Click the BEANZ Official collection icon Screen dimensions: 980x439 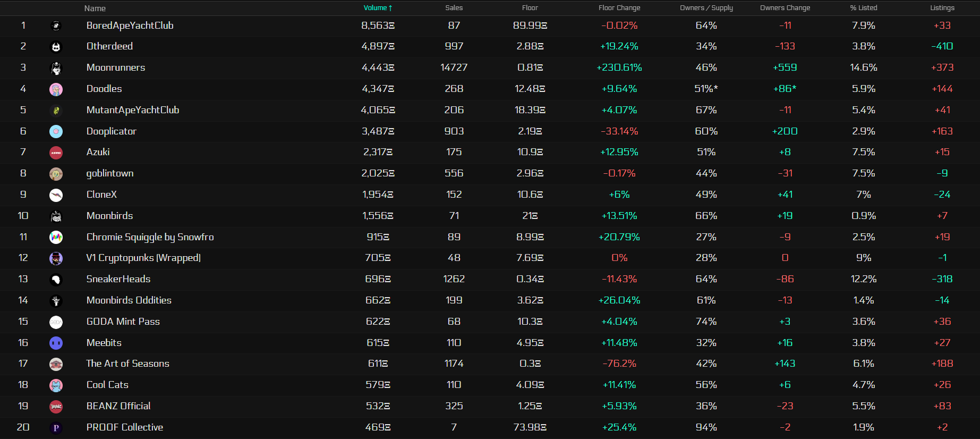point(56,407)
